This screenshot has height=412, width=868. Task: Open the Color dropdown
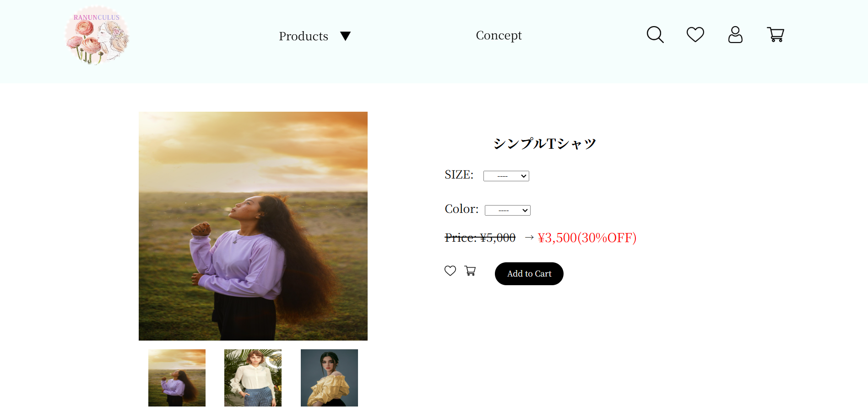pos(508,210)
